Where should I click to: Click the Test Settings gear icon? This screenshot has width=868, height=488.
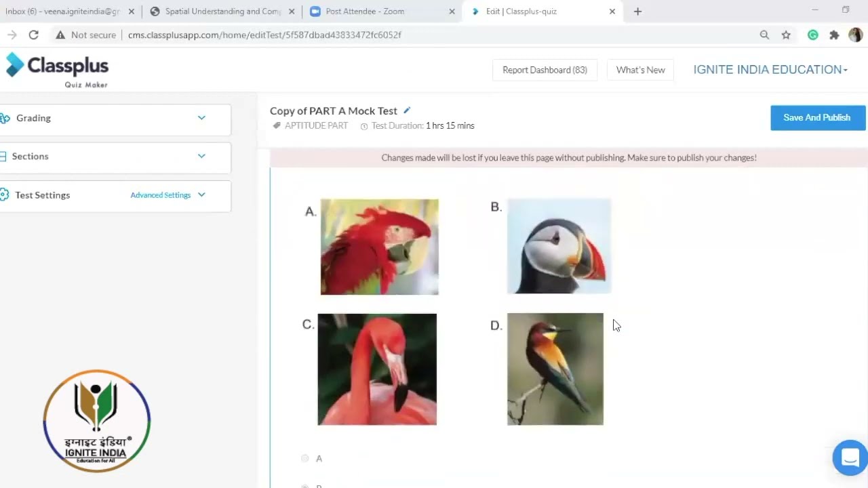click(x=5, y=195)
